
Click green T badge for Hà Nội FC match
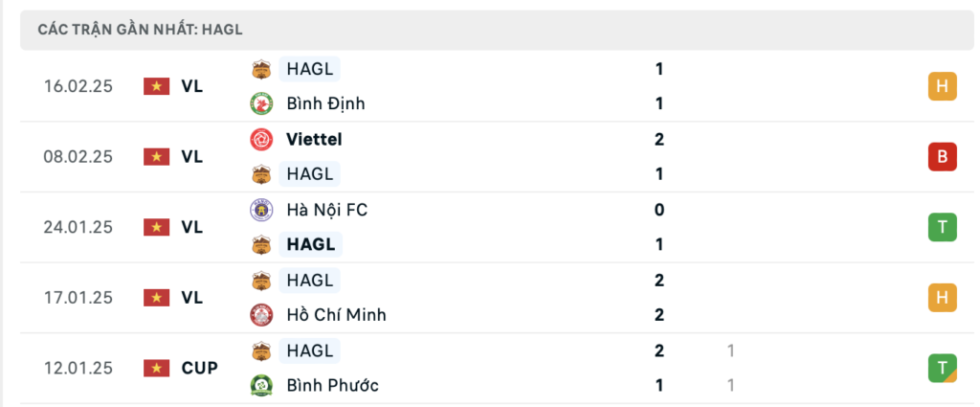942,227
